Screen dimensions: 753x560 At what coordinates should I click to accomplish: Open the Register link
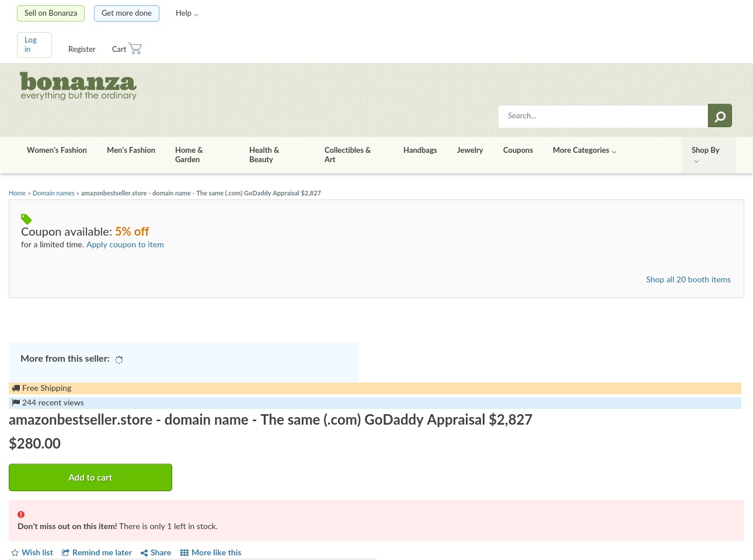(82, 49)
